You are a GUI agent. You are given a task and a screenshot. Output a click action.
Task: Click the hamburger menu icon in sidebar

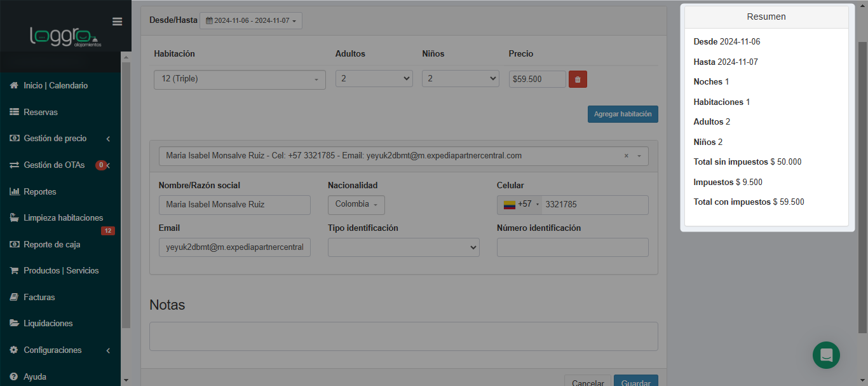[117, 22]
